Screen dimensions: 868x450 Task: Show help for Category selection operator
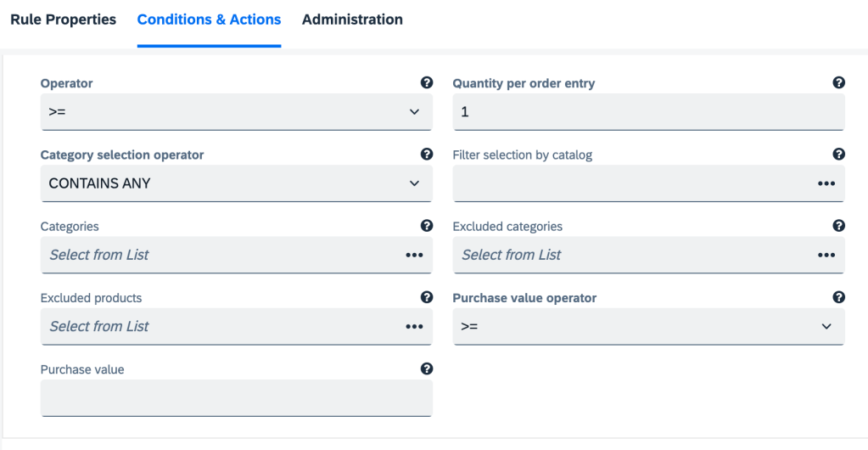pos(427,155)
